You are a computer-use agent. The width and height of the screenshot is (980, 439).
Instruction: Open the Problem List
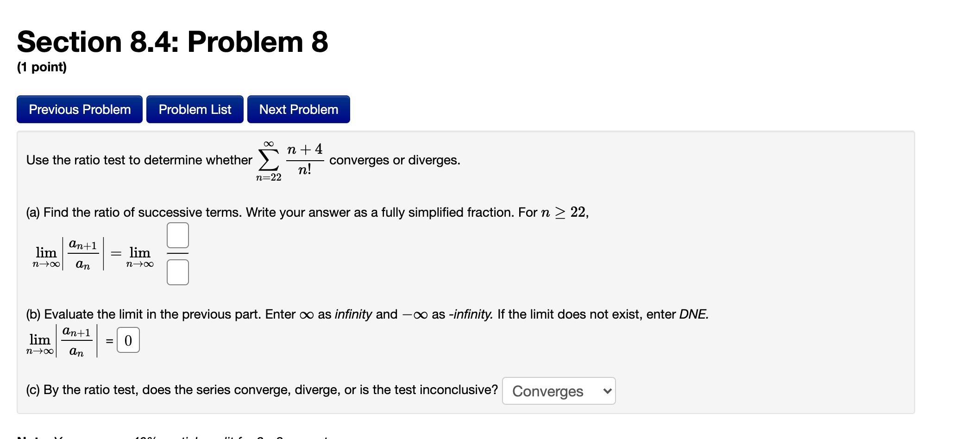click(195, 109)
